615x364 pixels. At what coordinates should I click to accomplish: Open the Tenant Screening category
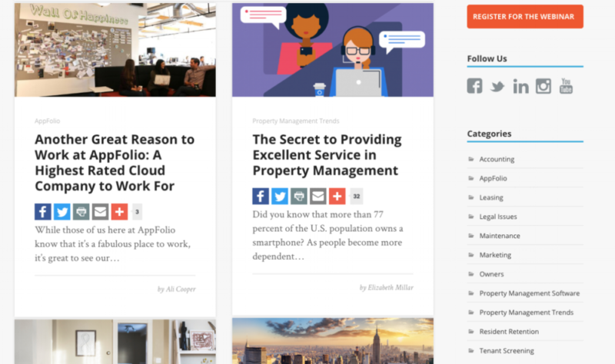click(x=507, y=351)
